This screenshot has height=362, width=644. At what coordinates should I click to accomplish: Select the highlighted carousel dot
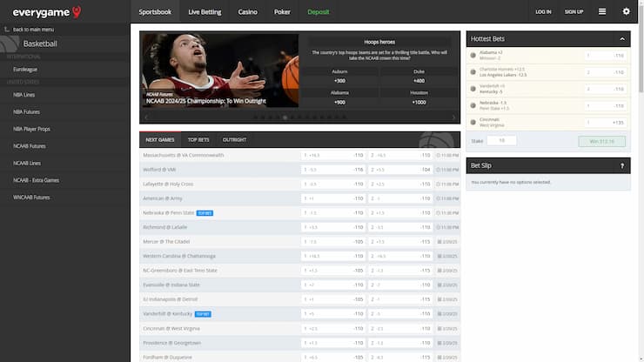point(285,117)
